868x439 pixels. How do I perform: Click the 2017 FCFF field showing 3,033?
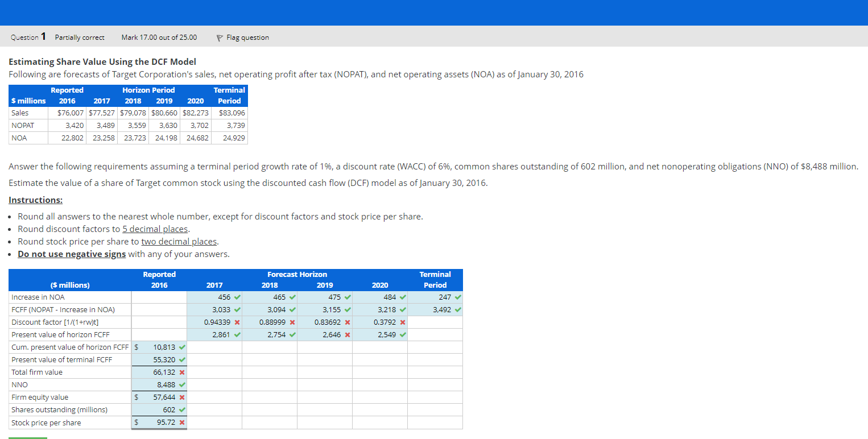coord(214,309)
